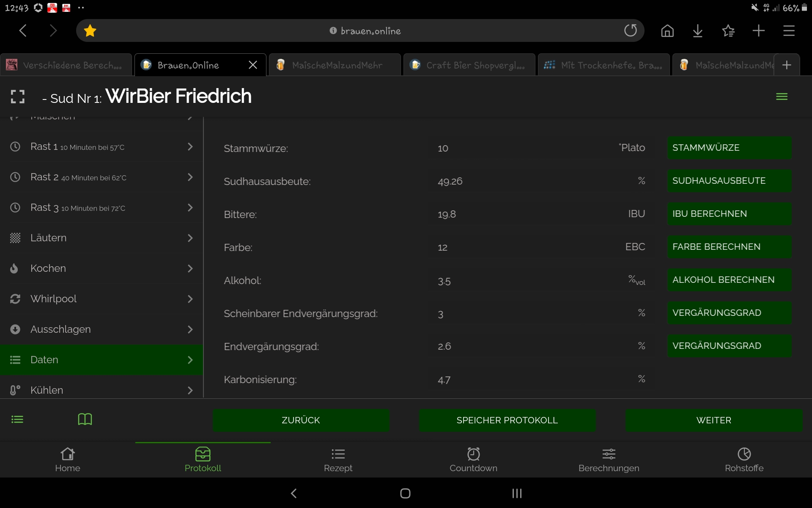812x508 pixels.
Task: Reload the brauen.online page
Action: coord(630,30)
